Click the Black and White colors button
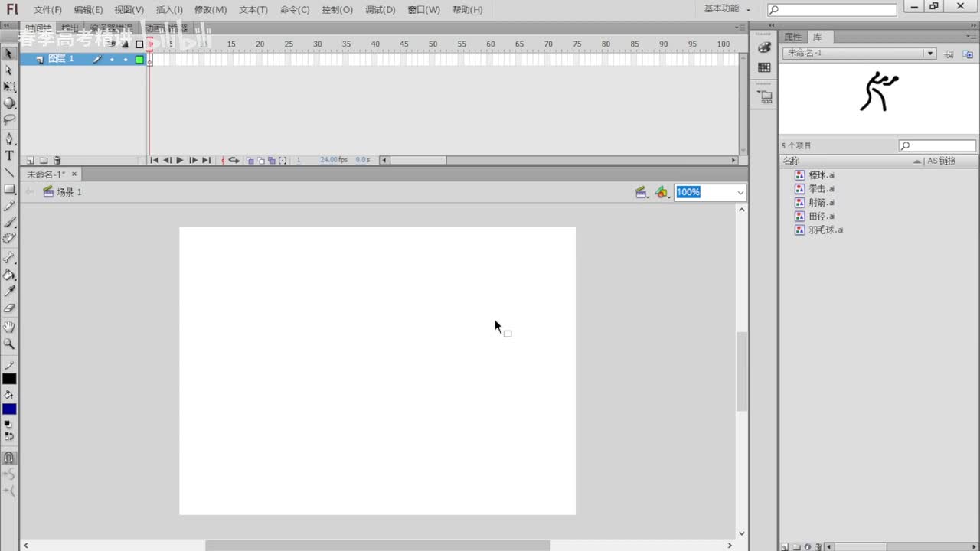This screenshot has width=980, height=551. point(8,423)
